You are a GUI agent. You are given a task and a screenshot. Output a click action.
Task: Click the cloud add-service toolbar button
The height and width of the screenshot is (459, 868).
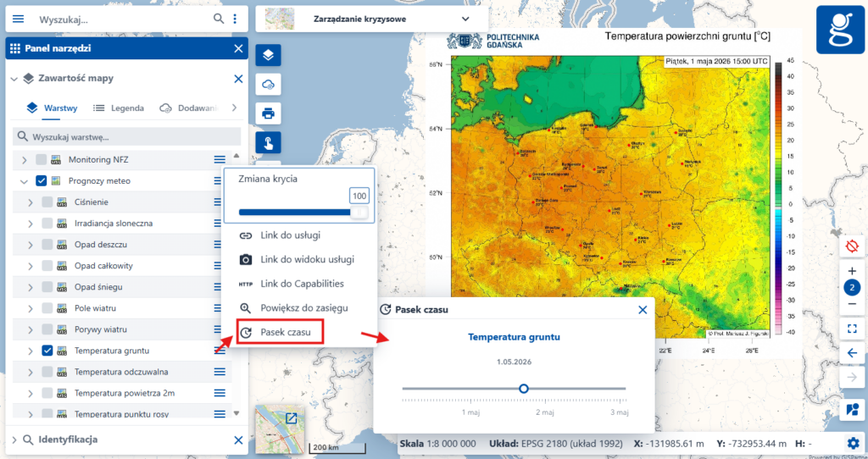pyautogui.click(x=268, y=85)
